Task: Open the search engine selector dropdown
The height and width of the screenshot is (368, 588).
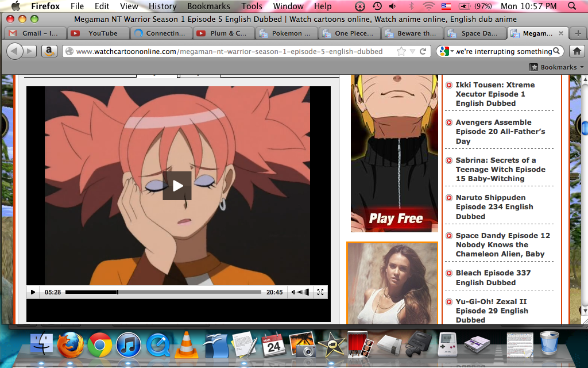Action: (x=446, y=51)
